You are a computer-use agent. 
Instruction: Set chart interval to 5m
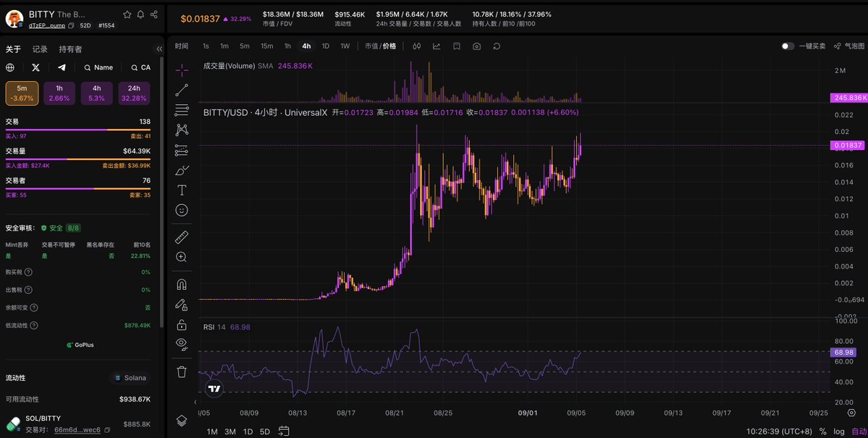(x=245, y=46)
